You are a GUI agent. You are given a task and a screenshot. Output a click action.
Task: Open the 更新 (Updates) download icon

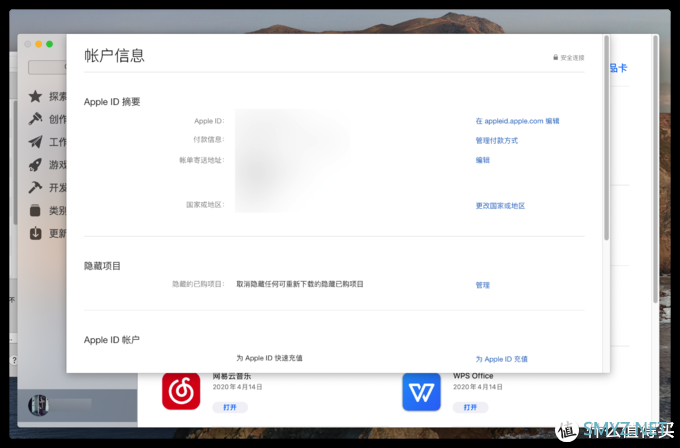pos(36,233)
